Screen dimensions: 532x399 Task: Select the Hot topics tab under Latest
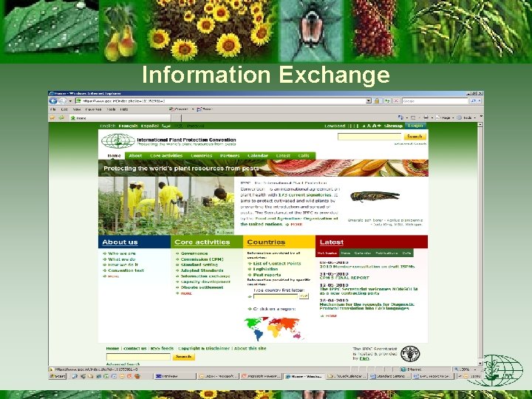click(327, 253)
